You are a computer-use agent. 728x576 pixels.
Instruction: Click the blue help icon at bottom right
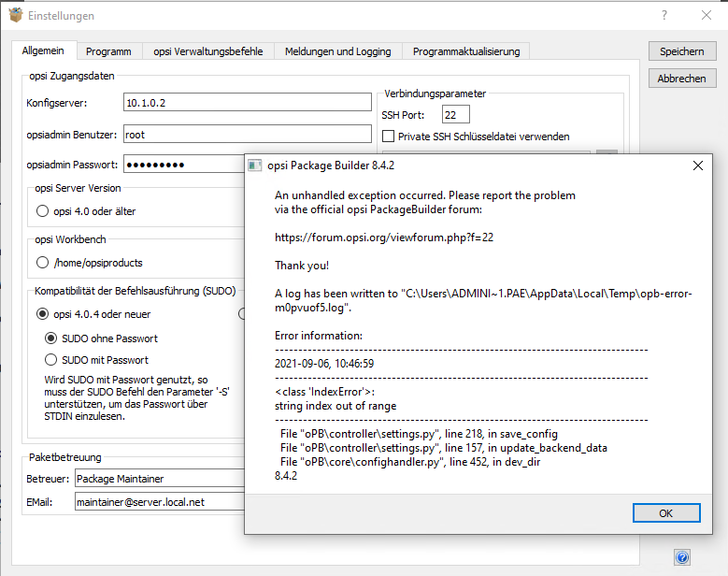click(682, 557)
